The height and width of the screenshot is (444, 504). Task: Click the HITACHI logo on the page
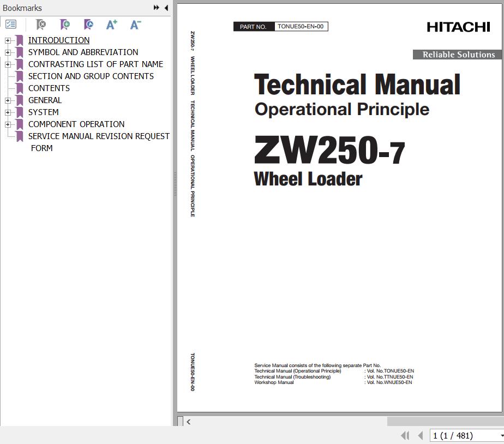458,27
